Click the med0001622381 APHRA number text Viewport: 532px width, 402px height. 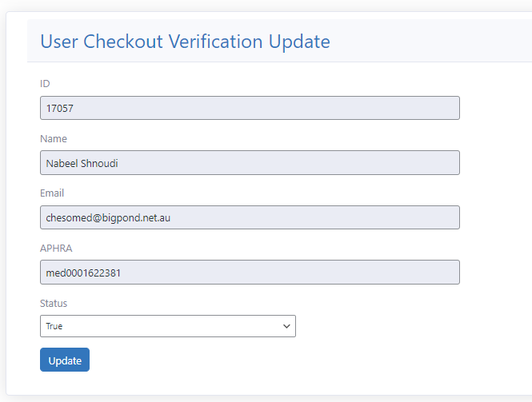click(x=83, y=273)
